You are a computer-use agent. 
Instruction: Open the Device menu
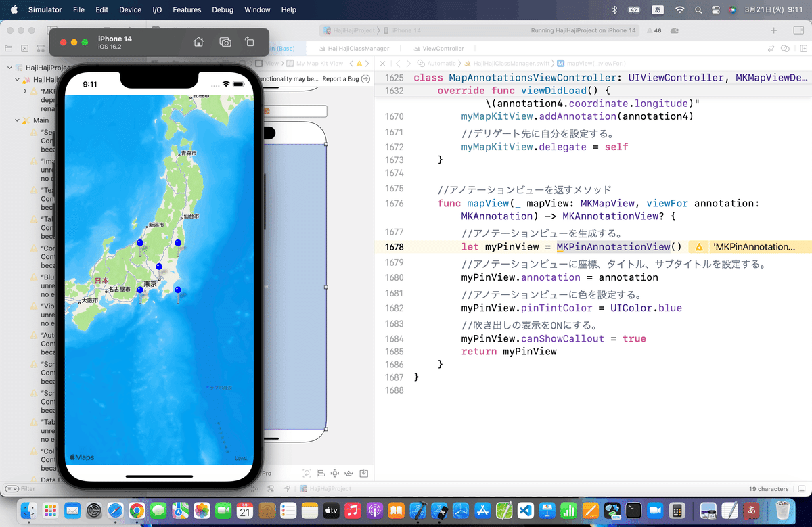[x=130, y=10]
